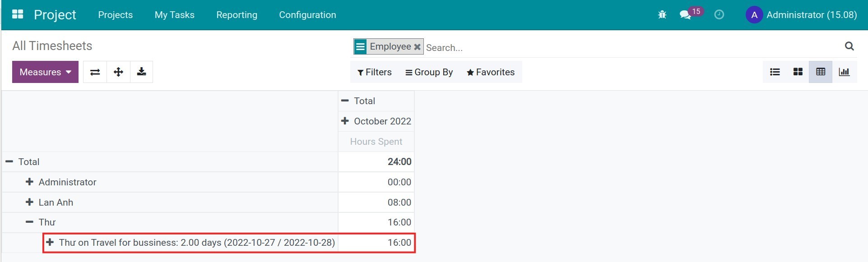868x262 pixels.
Task: Switch to graph view
Action: [844, 72]
